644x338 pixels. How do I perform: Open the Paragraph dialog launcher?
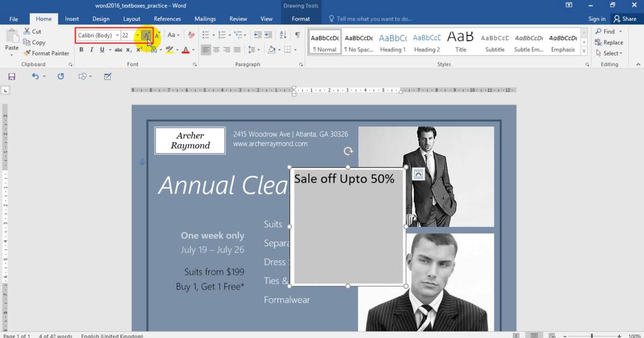click(x=301, y=64)
